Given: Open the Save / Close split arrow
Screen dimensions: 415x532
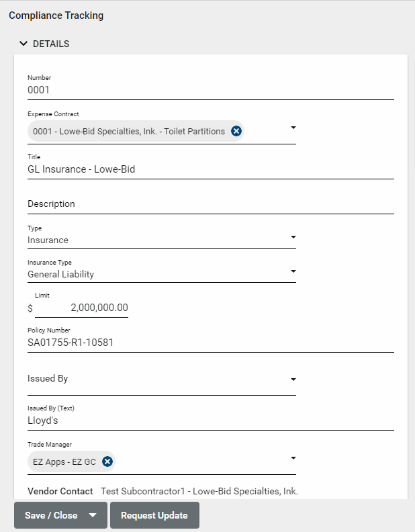Looking at the screenshot, I should (x=93, y=515).
